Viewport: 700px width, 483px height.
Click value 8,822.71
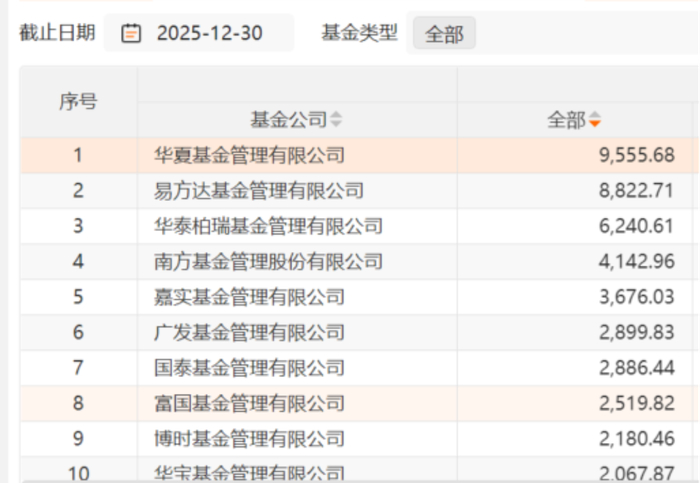click(x=636, y=191)
